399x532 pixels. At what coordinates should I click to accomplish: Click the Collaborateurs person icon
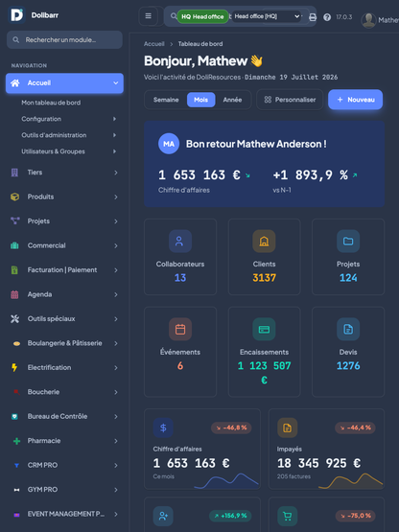tap(180, 242)
